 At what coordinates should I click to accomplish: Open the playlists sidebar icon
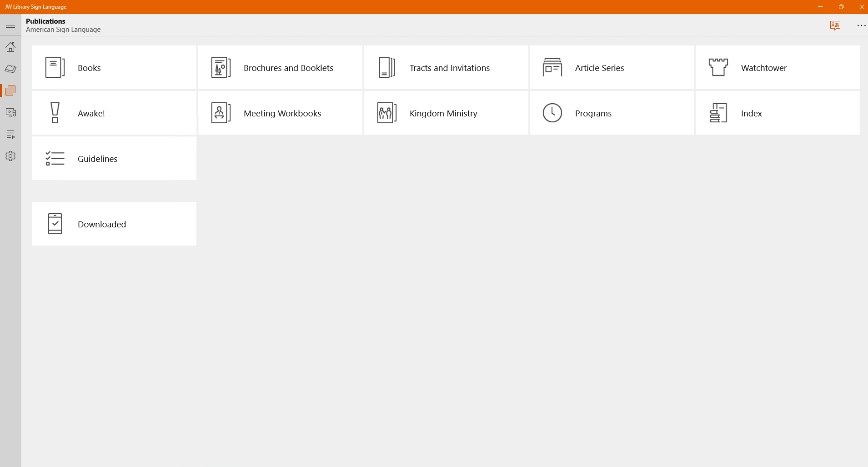click(x=10, y=134)
